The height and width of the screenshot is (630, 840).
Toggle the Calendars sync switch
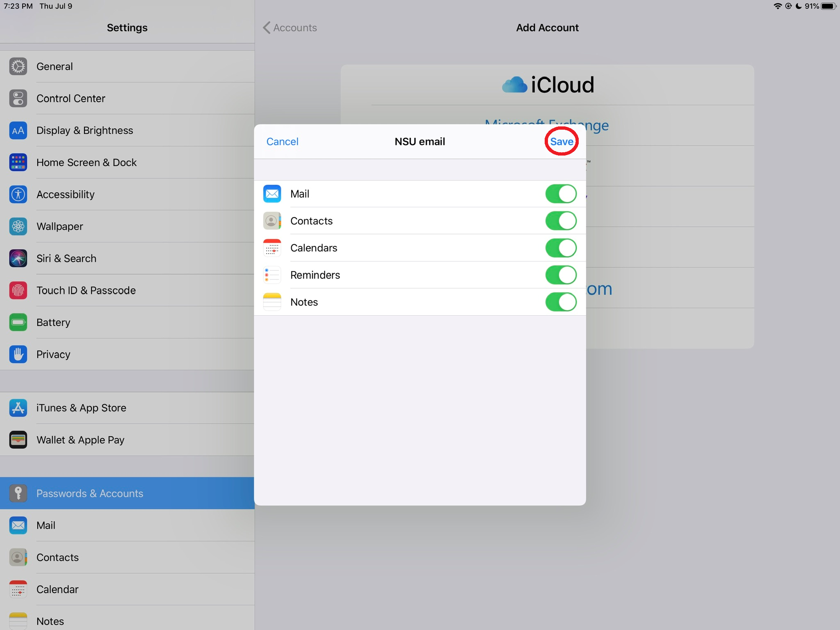561,248
